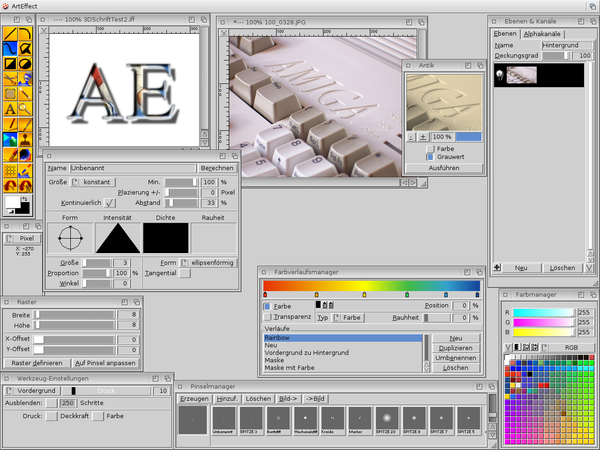The width and height of the screenshot is (600, 450).
Task: Toggle Hintergrund layer visibility eye
Action: tap(499, 76)
